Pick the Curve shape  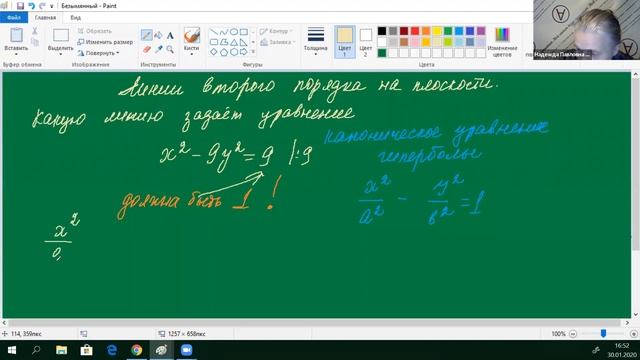click(224, 31)
